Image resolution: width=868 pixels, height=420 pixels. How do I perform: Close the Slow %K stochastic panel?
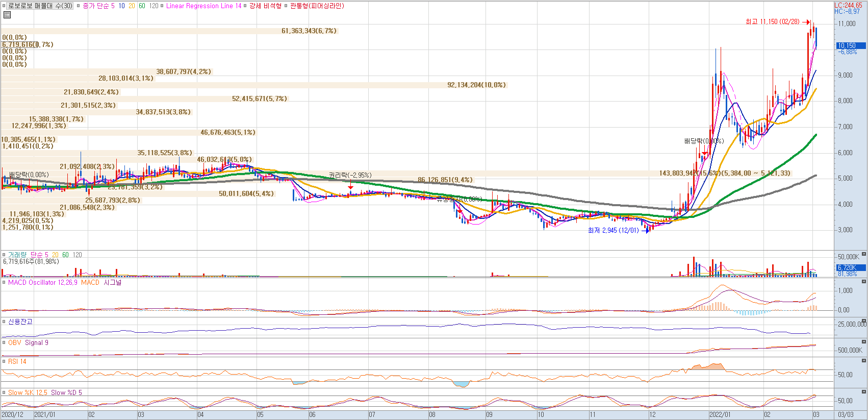(864, 391)
